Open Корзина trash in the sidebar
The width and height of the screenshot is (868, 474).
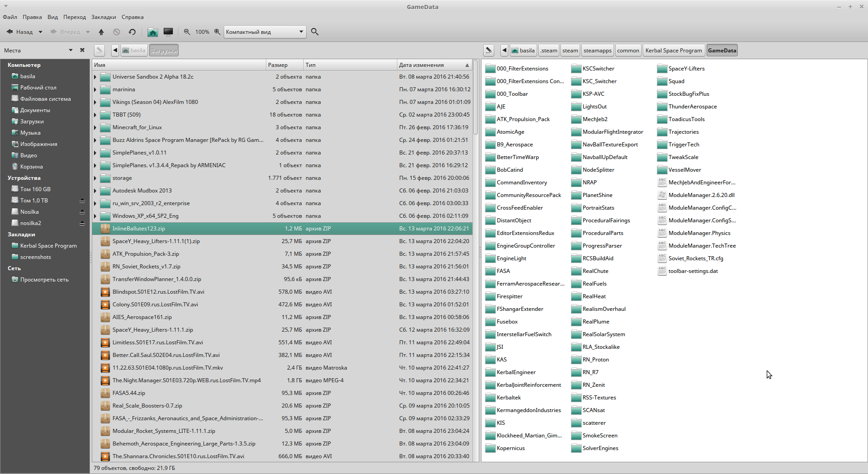pos(31,167)
